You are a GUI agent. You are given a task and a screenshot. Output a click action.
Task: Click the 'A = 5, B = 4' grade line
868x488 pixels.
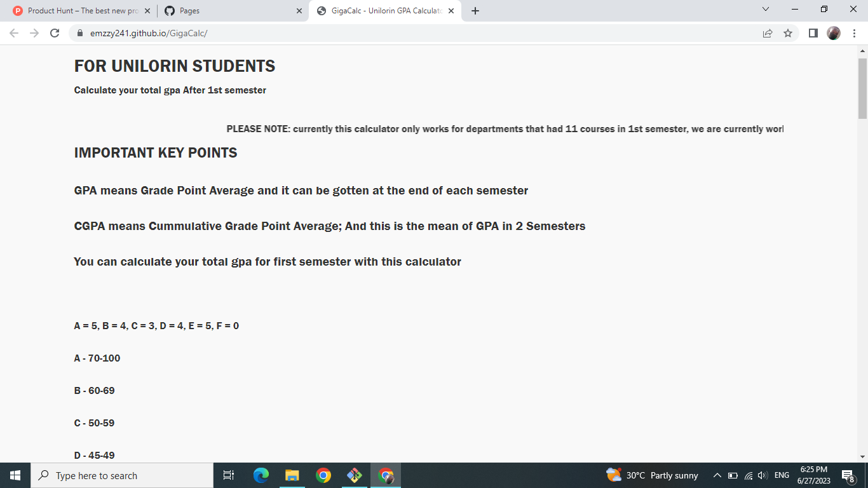point(156,326)
